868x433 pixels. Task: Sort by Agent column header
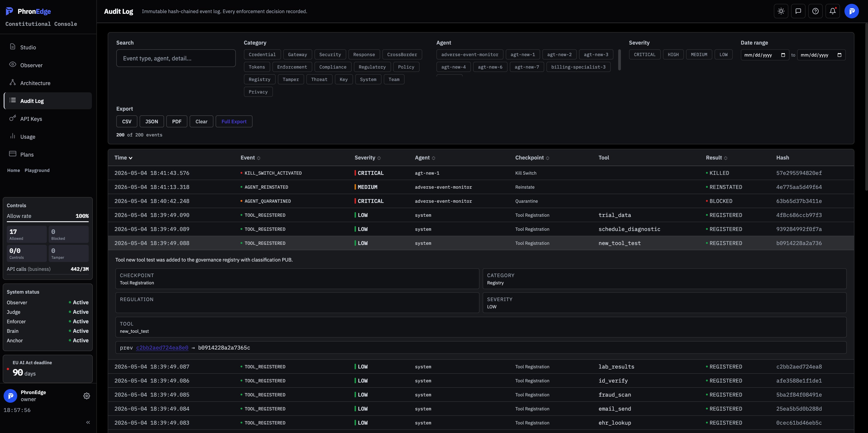pyautogui.click(x=425, y=158)
